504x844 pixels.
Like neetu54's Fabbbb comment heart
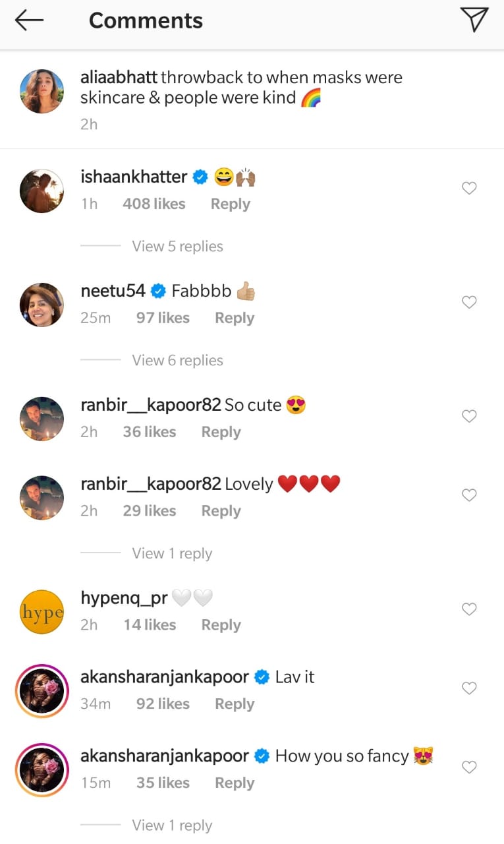468,303
